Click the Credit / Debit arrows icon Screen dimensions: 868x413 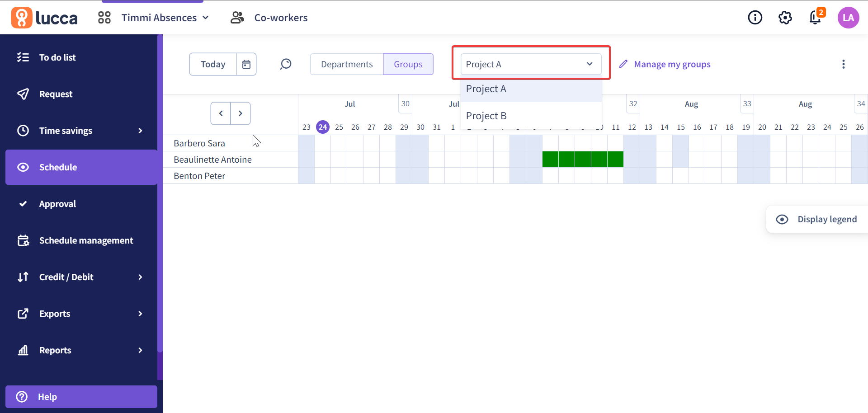[x=23, y=277]
